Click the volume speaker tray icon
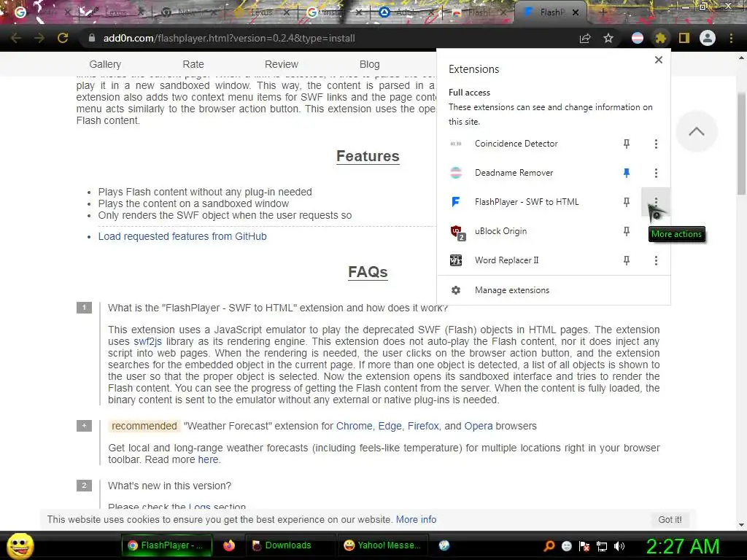Image resolution: width=747 pixels, height=560 pixels. (x=619, y=546)
